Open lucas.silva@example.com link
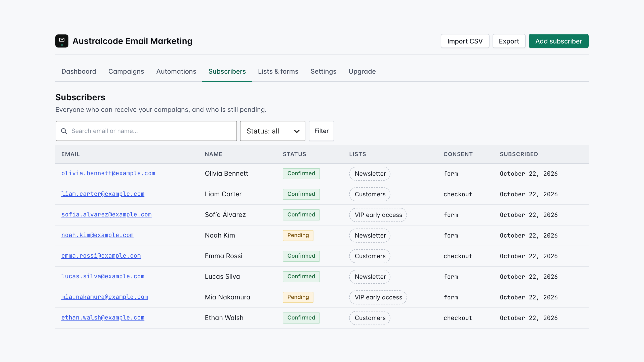Screen dimensions: 644x362 tap(103, 277)
